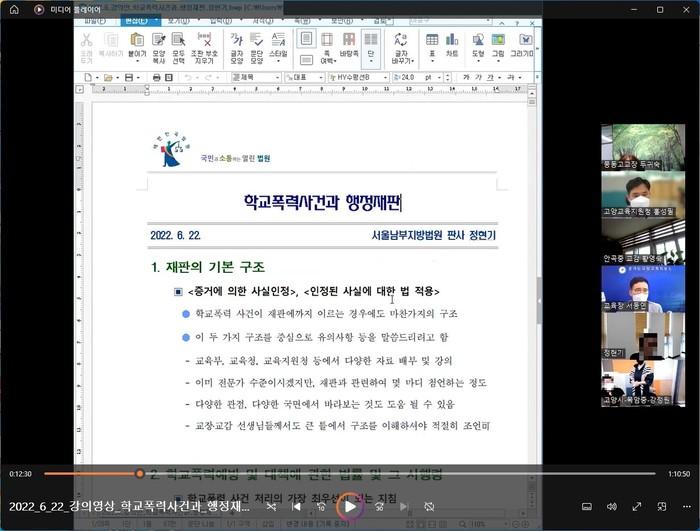
Task: Skip back 10 seconds
Action: (x=321, y=506)
